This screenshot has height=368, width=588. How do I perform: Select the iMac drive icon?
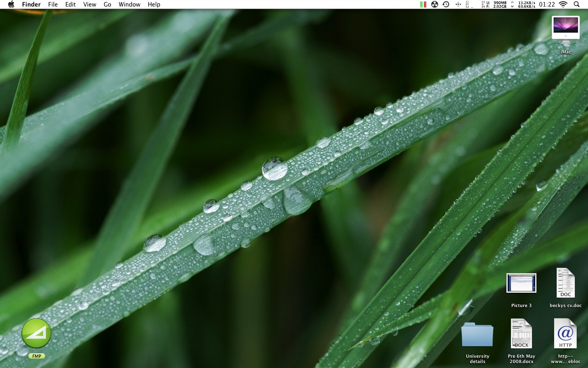point(566,31)
